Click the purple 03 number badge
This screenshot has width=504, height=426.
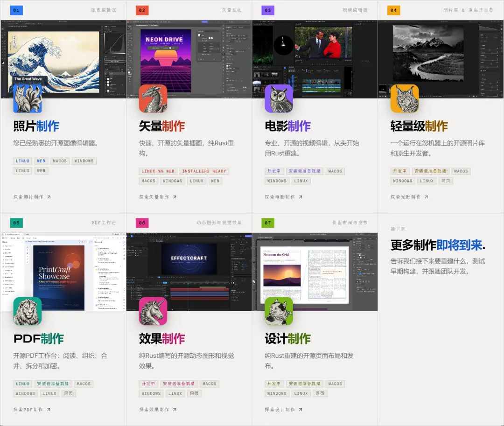click(268, 10)
